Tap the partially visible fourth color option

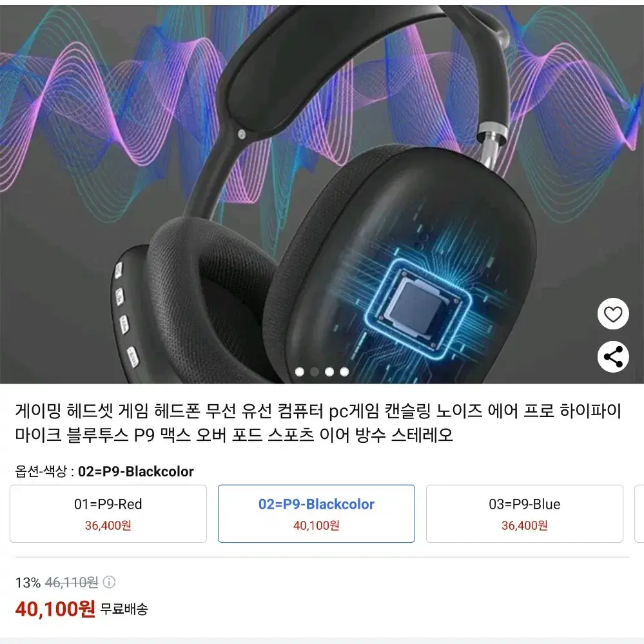click(639, 514)
